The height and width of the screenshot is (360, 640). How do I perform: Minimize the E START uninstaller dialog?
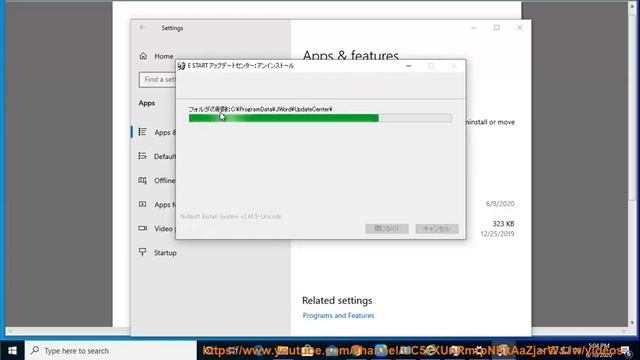409,66
